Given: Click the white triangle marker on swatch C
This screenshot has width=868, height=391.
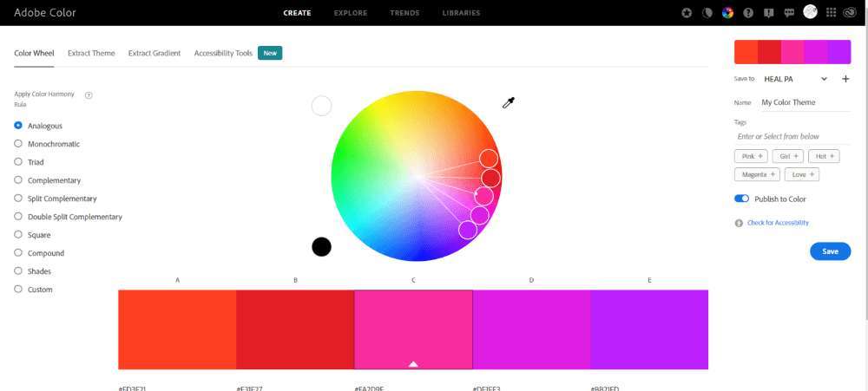Looking at the screenshot, I should pos(413,364).
